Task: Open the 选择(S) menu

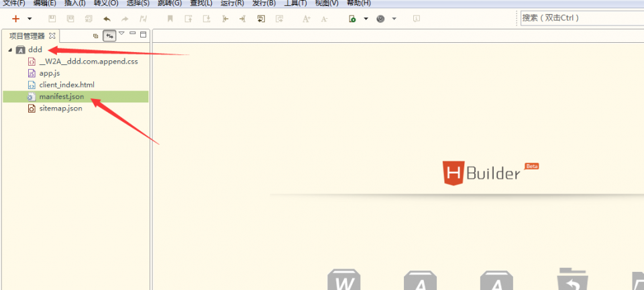Action: coord(138,3)
